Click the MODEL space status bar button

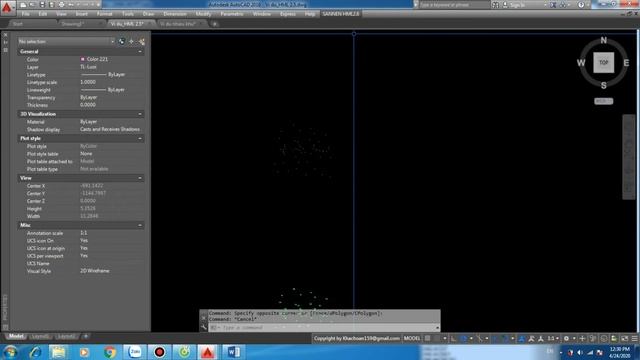pyautogui.click(x=411, y=338)
